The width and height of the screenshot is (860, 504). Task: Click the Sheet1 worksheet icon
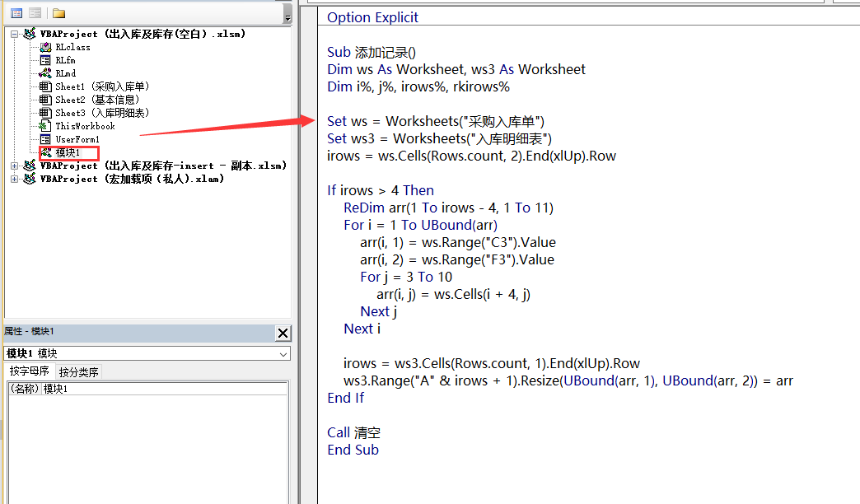click(45, 86)
